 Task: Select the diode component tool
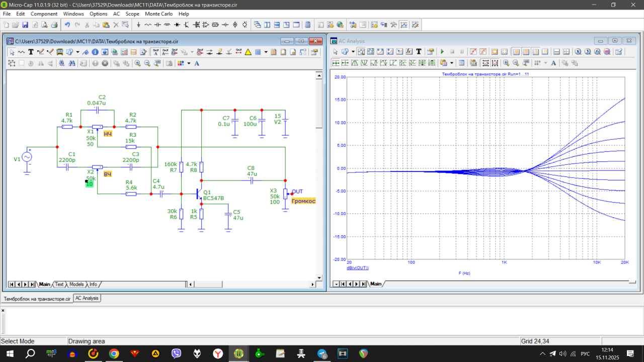177,25
